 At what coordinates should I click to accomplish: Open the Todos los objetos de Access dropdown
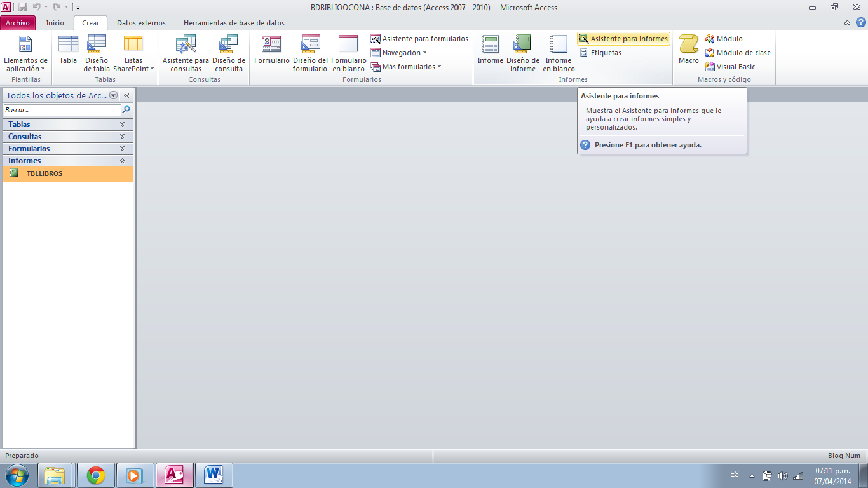coord(113,95)
